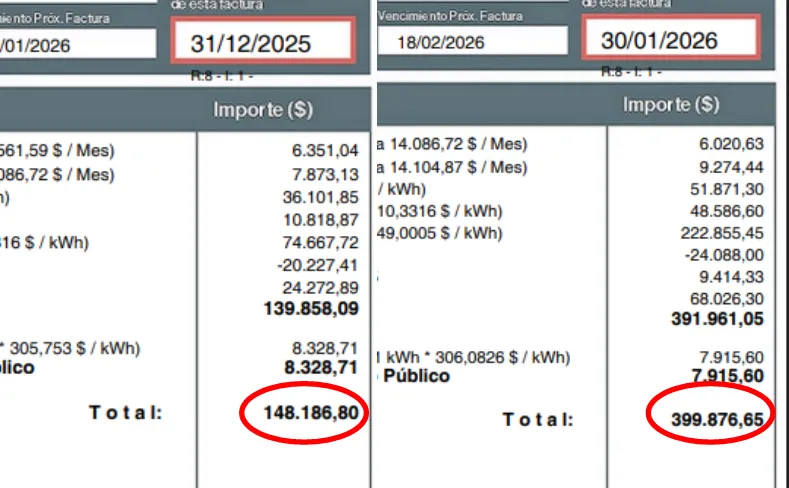Click the right invoice Importe ($) header
This screenshot has width=789, height=488.
tap(670, 104)
